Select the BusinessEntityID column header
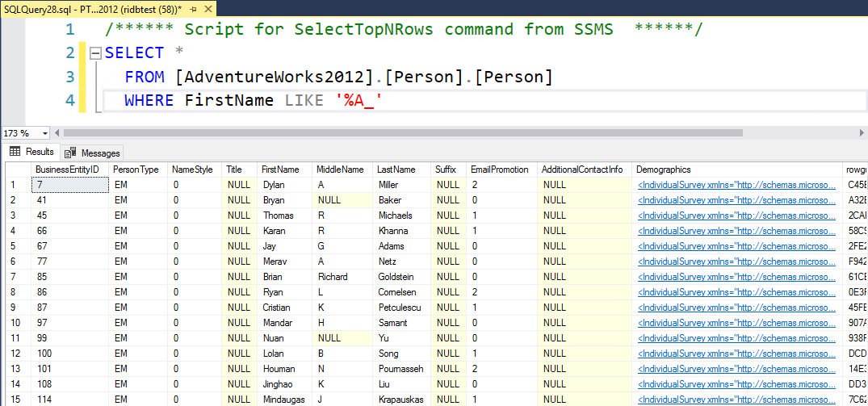The width and height of the screenshot is (868, 406). (x=69, y=170)
